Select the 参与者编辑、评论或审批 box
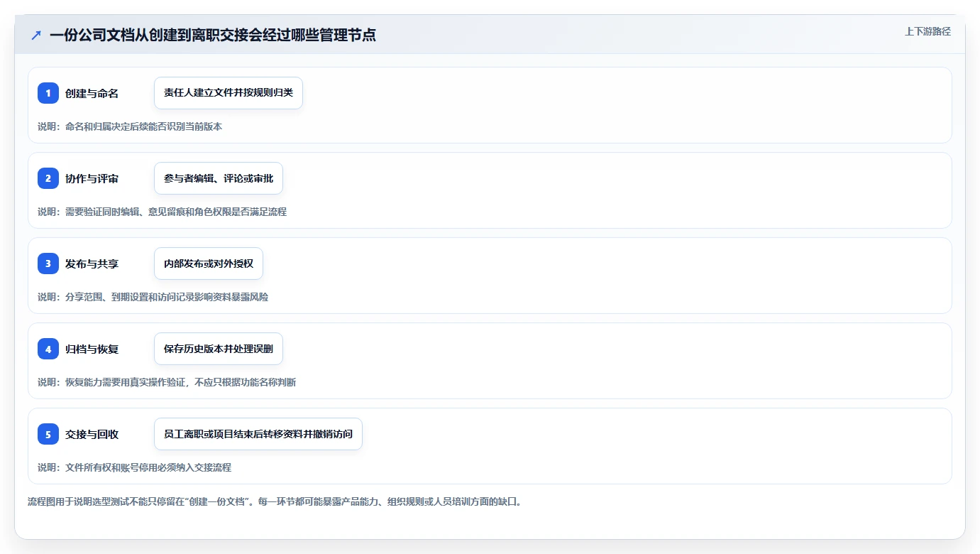This screenshot has width=980, height=554. (x=219, y=178)
